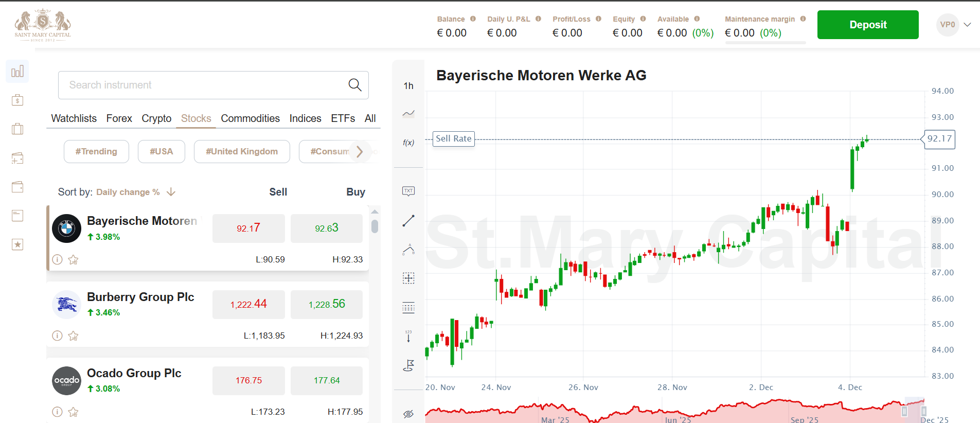
Task: Open the star box sidebar icon
Action: (x=17, y=244)
